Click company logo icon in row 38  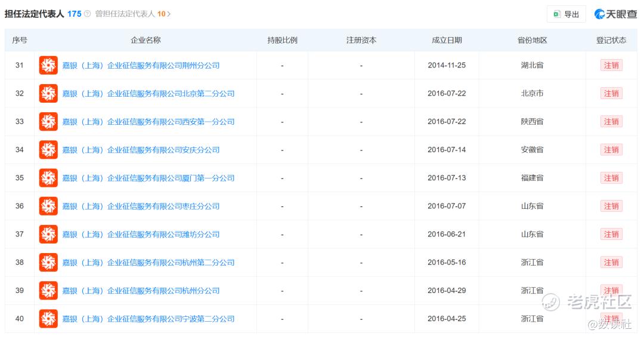[48, 263]
